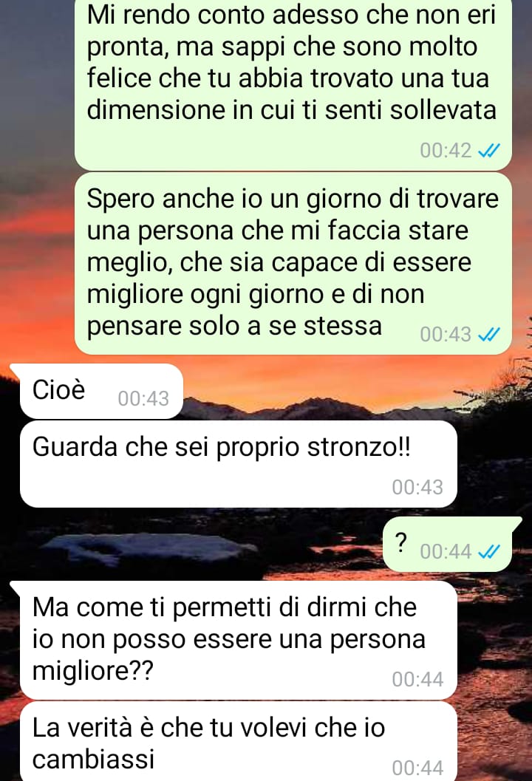Click the read-receipt double check at 00:43
The width and height of the screenshot is (532, 781).
coord(488,334)
